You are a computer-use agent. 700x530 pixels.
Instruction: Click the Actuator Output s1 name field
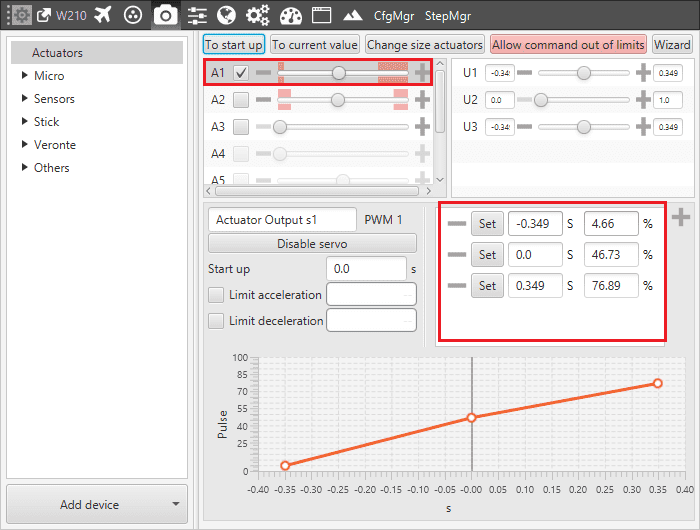coord(282,220)
